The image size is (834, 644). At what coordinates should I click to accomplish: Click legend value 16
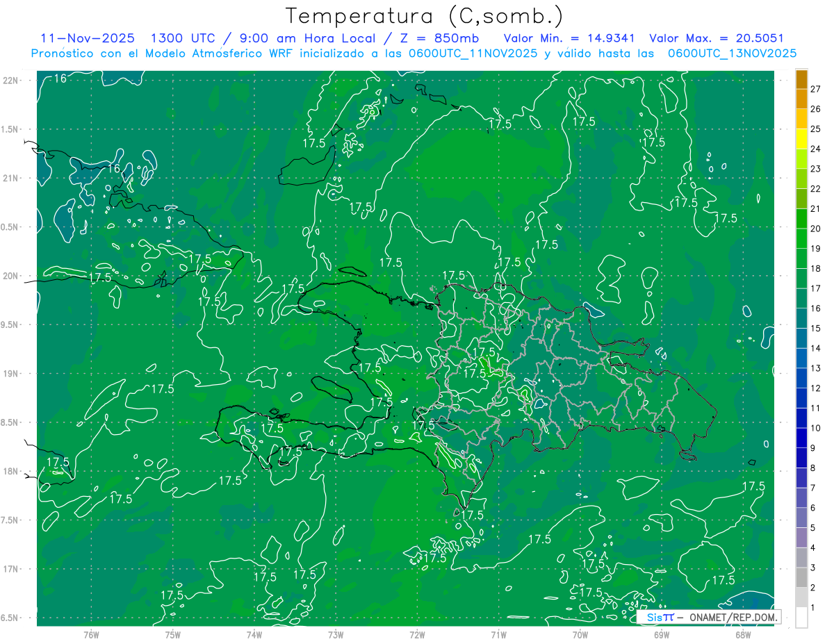click(x=815, y=308)
